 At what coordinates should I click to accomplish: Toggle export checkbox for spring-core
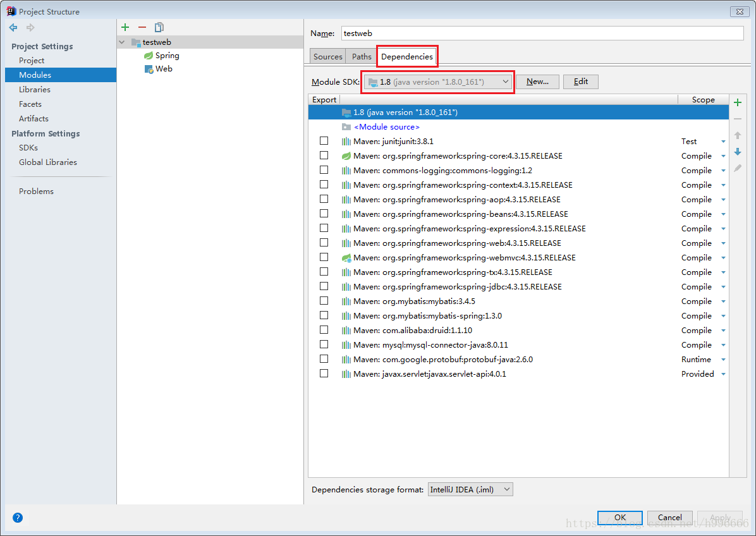click(x=324, y=155)
